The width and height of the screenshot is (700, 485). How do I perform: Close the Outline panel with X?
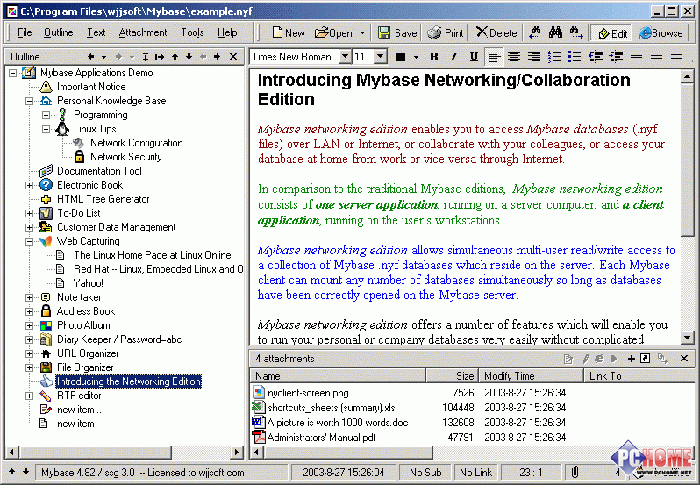pos(233,57)
